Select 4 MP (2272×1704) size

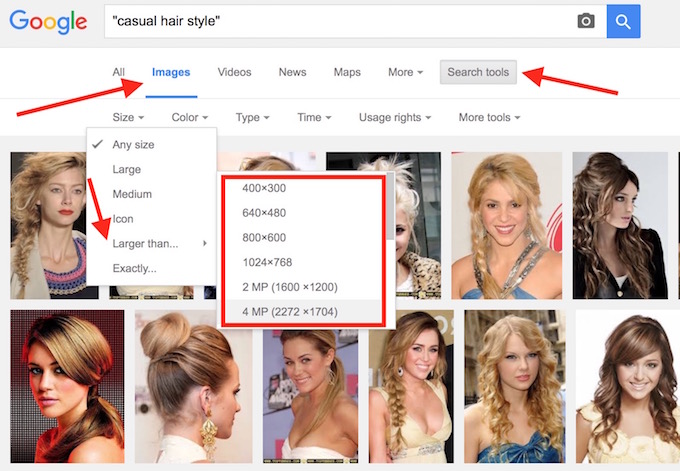(290, 312)
